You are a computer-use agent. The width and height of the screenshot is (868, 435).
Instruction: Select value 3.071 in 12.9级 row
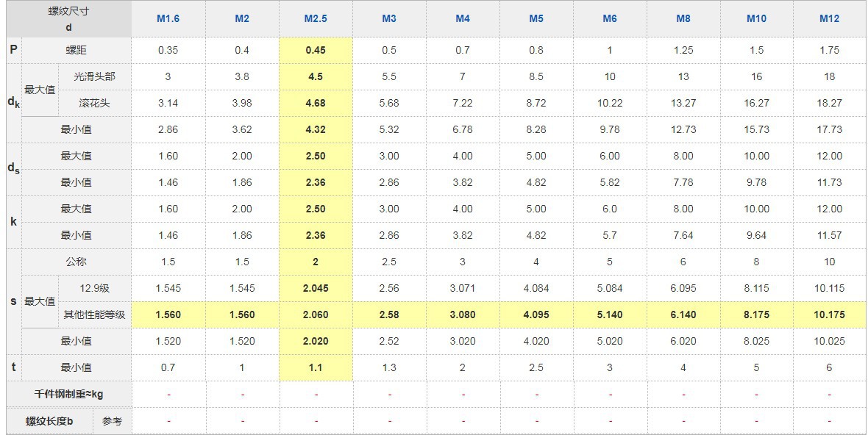pos(463,288)
